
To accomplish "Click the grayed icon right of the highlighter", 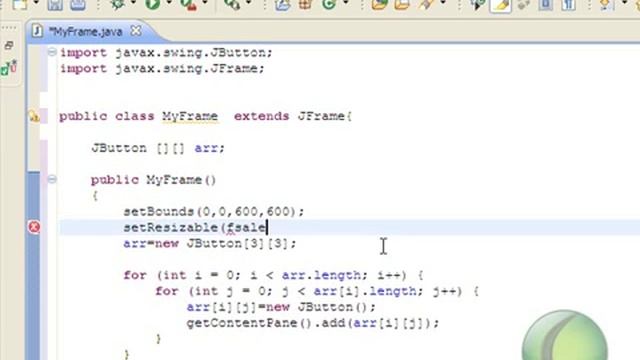I will coord(524,4).
